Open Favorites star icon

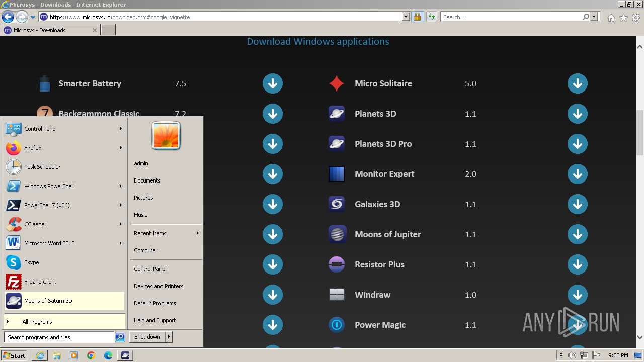pyautogui.click(x=623, y=18)
